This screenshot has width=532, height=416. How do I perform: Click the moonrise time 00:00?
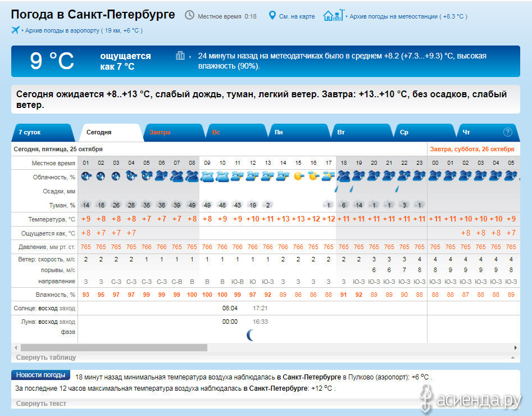click(x=230, y=322)
